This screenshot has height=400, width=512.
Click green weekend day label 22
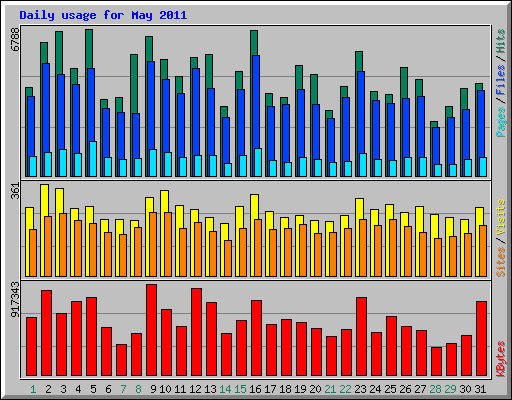345,389
